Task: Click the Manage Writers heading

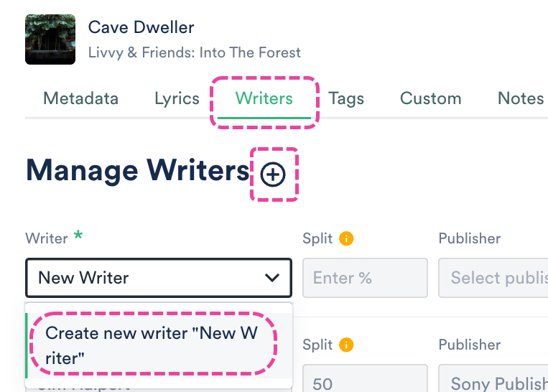Action: 137,171
